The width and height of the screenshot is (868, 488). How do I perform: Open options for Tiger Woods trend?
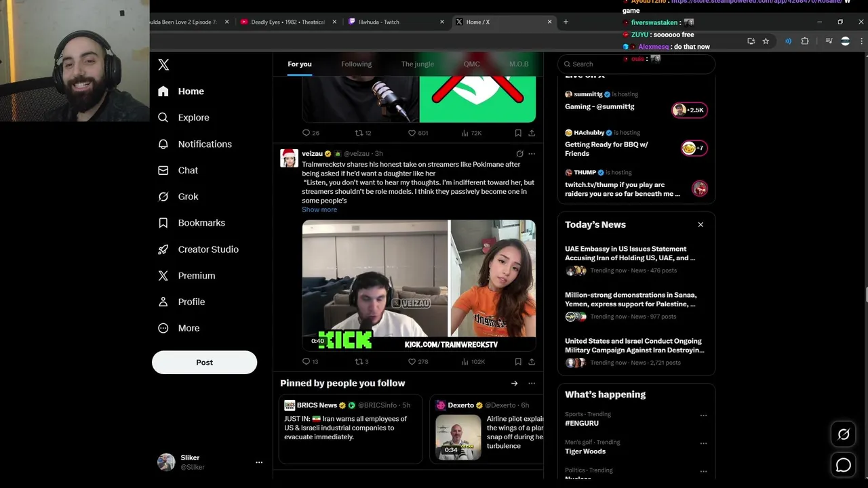point(703,443)
